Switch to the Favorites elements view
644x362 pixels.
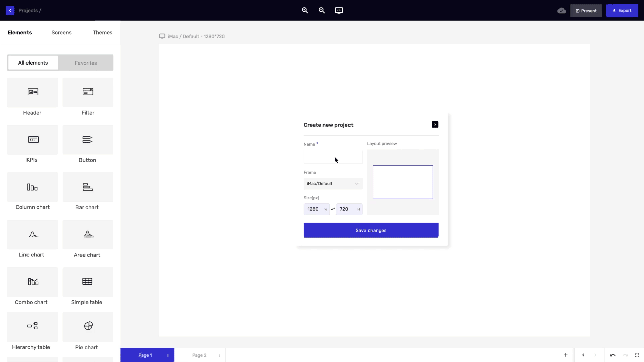(86, 63)
